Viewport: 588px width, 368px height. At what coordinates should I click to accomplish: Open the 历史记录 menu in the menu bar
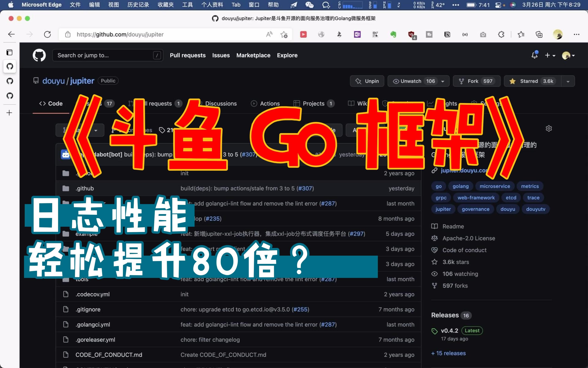click(138, 5)
